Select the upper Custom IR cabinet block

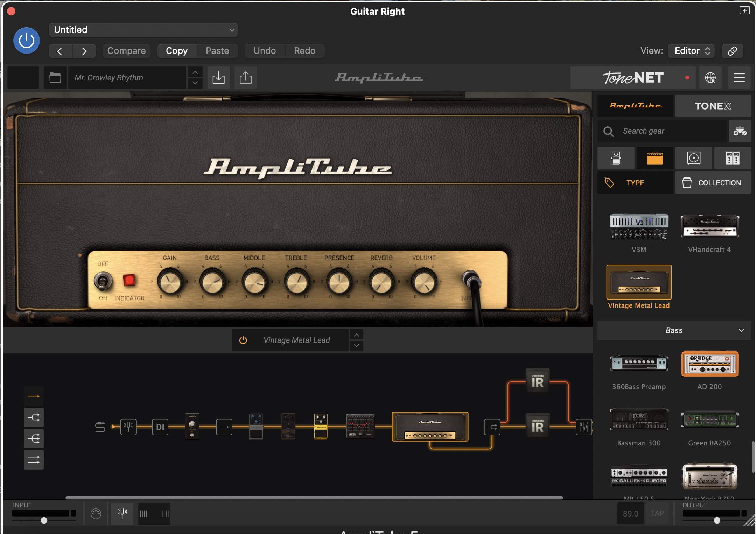coord(538,381)
